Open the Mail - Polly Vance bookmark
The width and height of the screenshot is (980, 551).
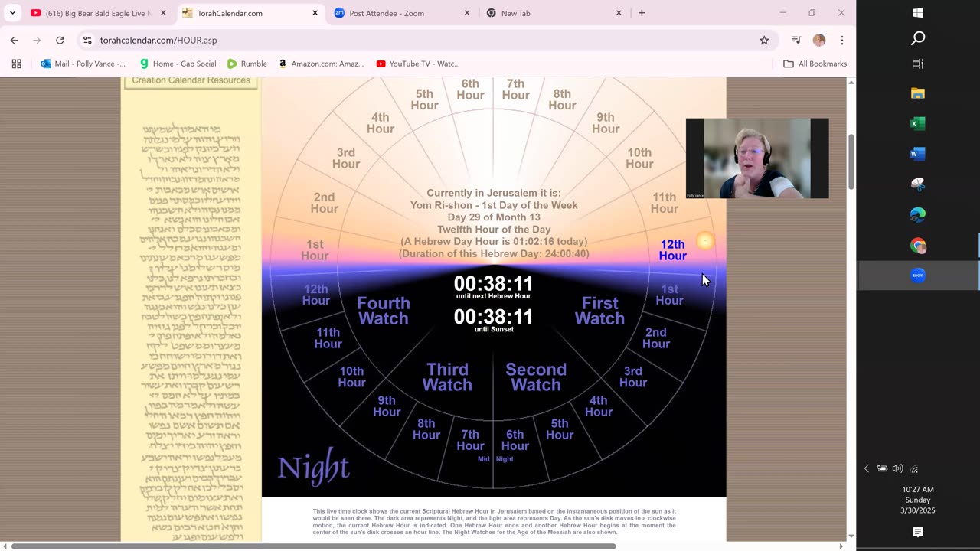83,64
